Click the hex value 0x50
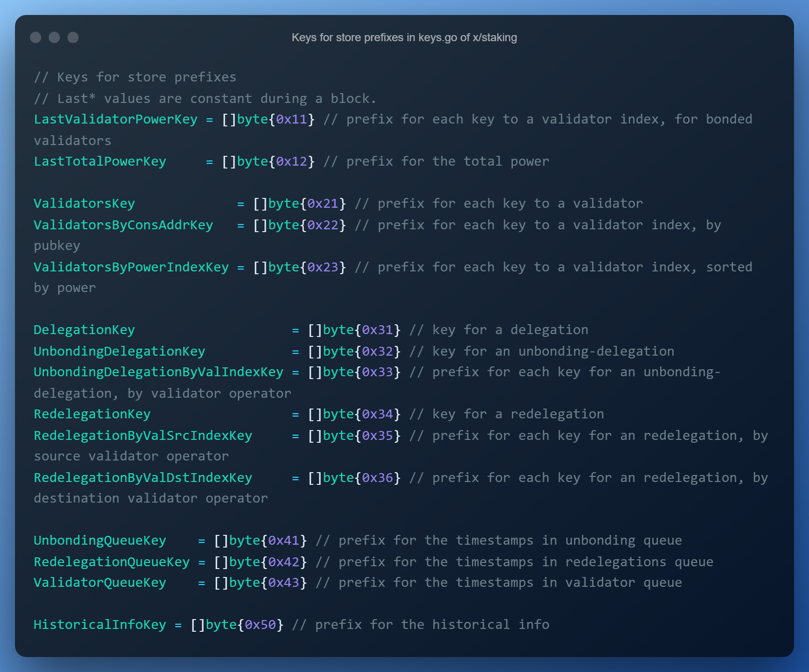The height and width of the screenshot is (672, 809). tap(260, 625)
